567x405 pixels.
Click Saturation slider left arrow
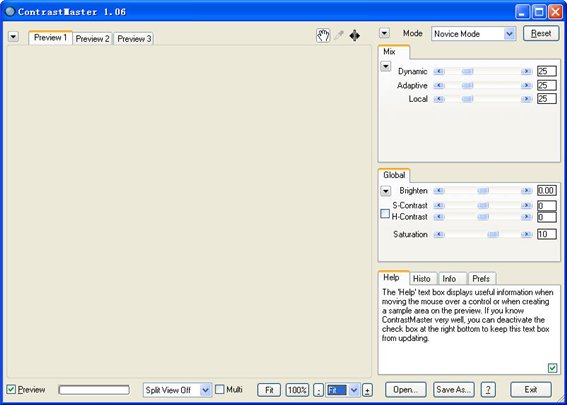point(439,235)
